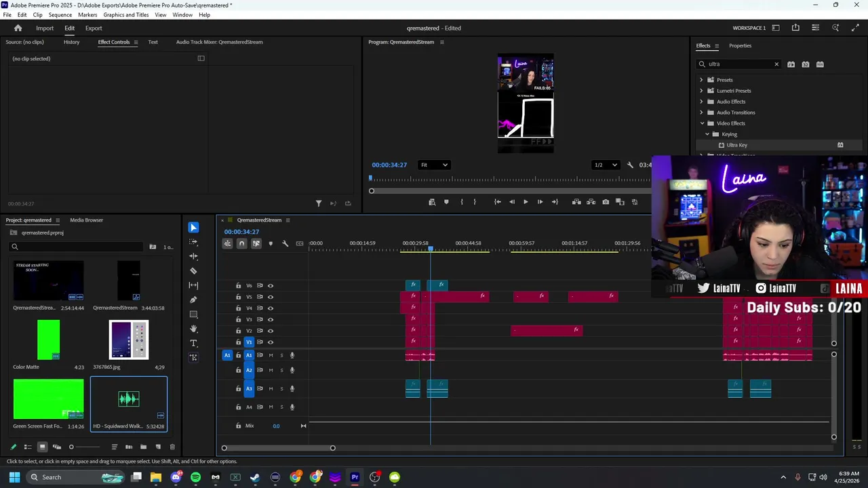The height and width of the screenshot is (488, 868).
Task: Open the Markers menu
Action: 87,15
